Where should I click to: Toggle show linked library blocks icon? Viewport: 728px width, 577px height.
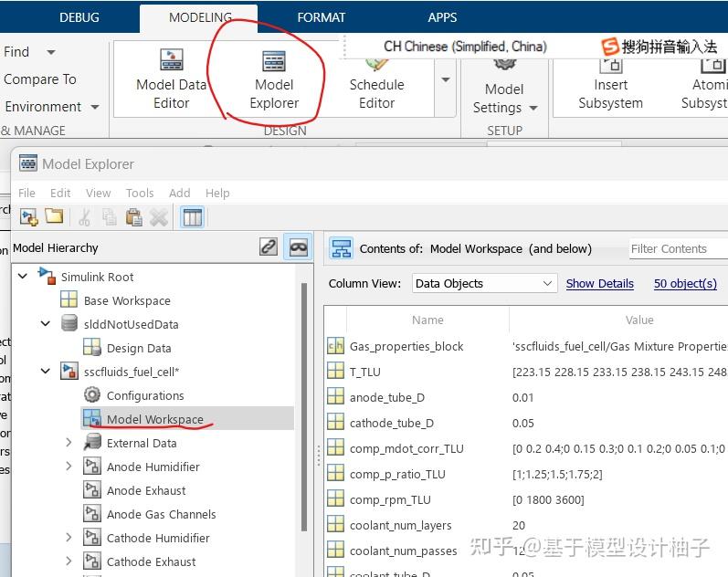pos(269,247)
